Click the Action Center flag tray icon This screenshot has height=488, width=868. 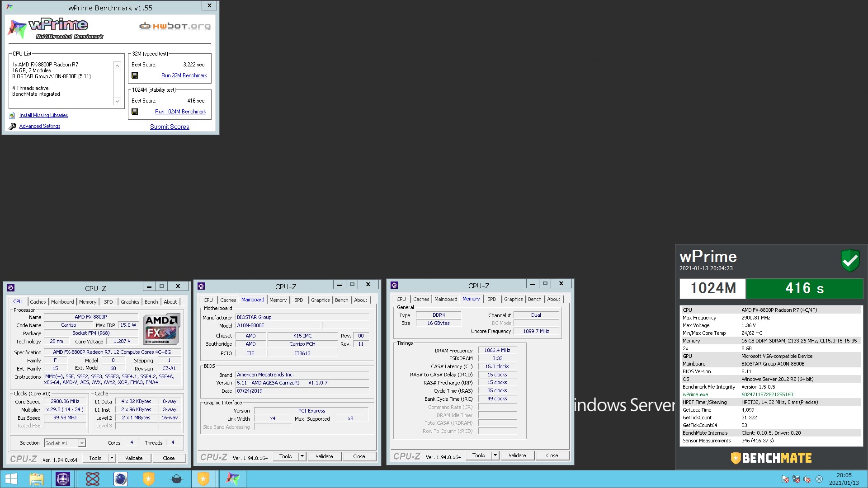785,479
